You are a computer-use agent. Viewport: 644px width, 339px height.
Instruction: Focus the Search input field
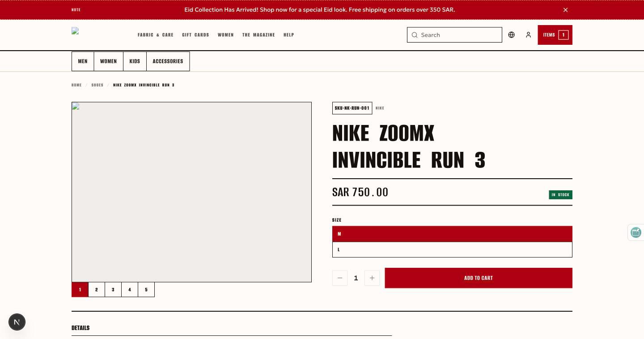click(x=454, y=35)
